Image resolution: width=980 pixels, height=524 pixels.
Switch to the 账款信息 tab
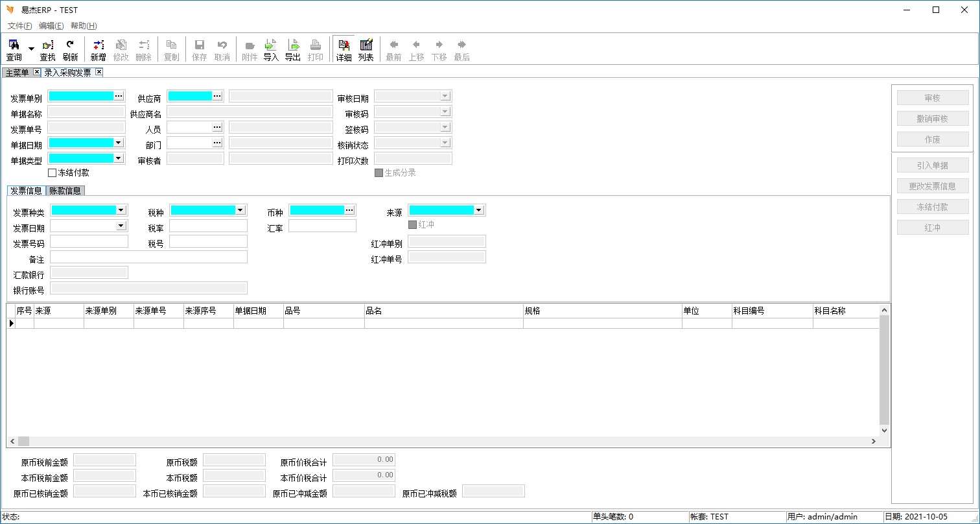click(x=65, y=191)
